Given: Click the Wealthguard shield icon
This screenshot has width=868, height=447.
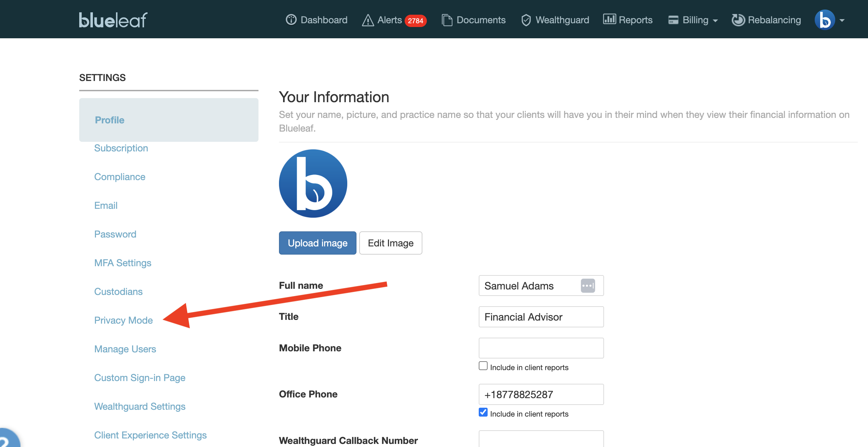Looking at the screenshot, I should tap(526, 20).
